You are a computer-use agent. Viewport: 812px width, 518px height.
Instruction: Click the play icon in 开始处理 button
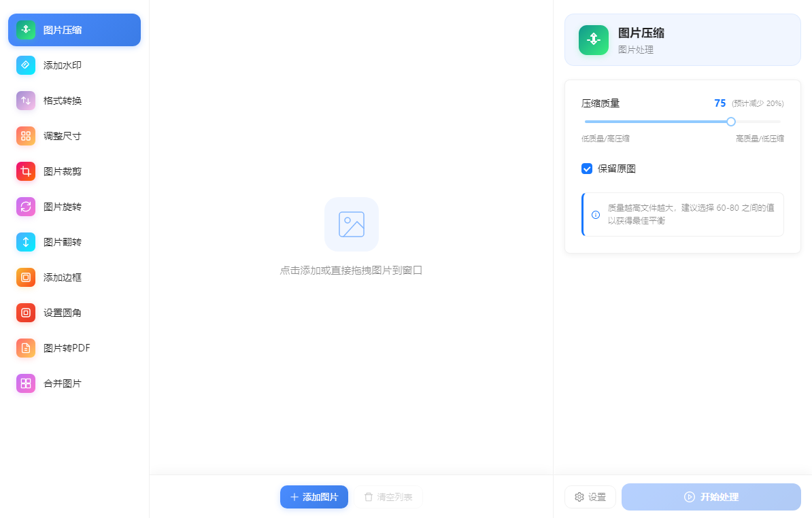coord(690,497)
